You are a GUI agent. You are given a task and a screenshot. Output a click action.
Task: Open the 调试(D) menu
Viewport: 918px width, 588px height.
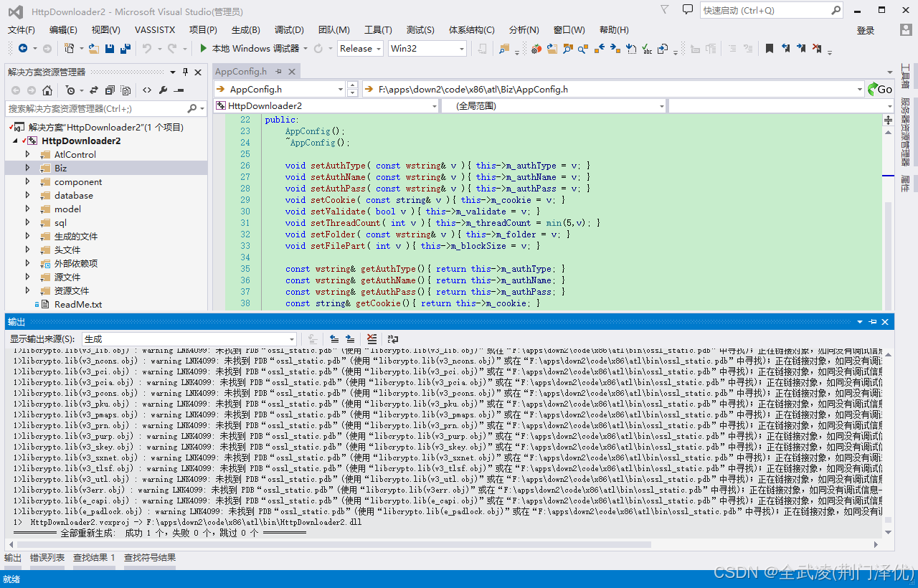(x=289, y=30)
